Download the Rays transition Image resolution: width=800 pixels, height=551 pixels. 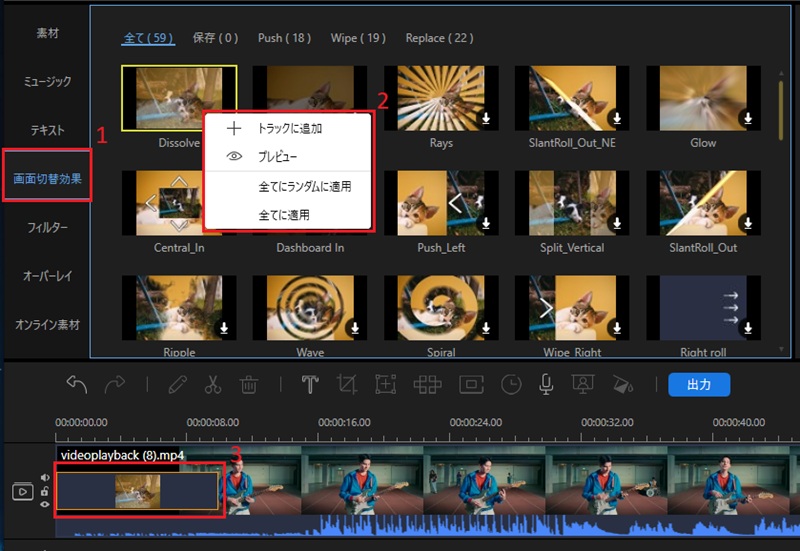(486, 118)
